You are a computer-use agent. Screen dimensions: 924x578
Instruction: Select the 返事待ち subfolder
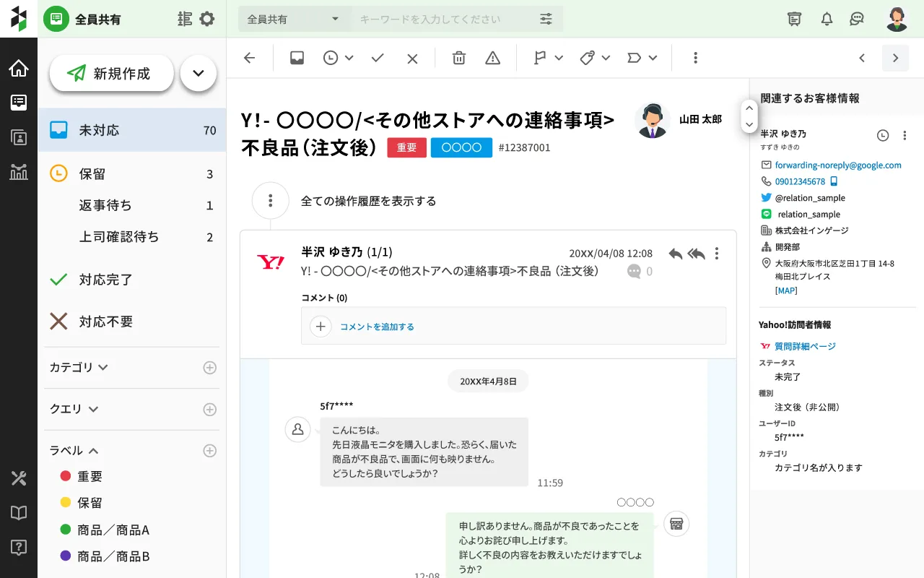(132, 205)
